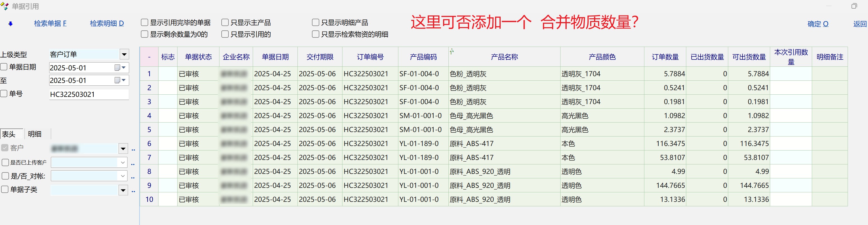Click the 检索单据 F link
The image size is (868, 225).
50,23
